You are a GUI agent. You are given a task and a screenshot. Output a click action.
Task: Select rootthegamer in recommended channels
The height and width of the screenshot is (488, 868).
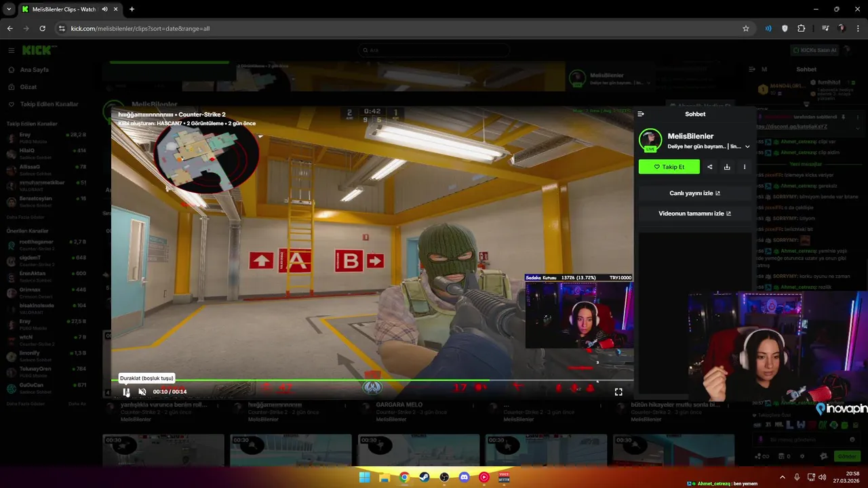46,244
